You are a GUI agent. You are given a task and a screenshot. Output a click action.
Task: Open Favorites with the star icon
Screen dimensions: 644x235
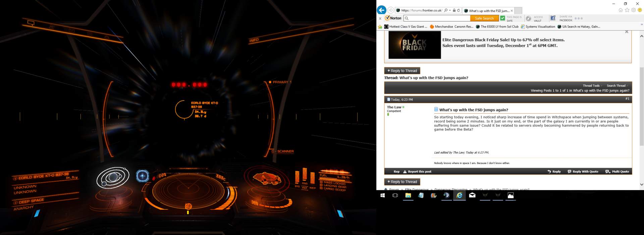coord(627,10)
